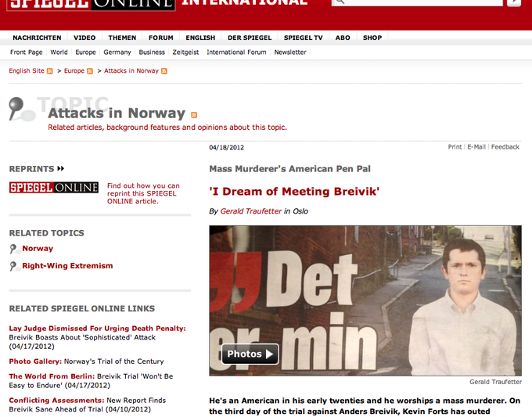The image size is (532, 417).
Task: Open the Photos gallery button on image
Action: pos(250,354)
